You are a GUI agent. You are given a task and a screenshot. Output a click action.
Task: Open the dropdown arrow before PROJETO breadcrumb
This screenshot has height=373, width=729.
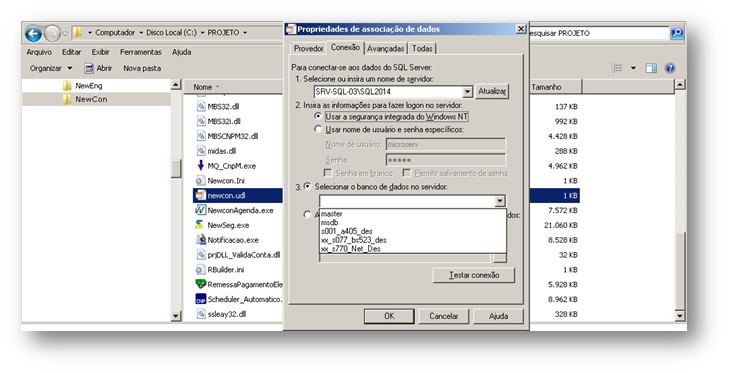202,33
